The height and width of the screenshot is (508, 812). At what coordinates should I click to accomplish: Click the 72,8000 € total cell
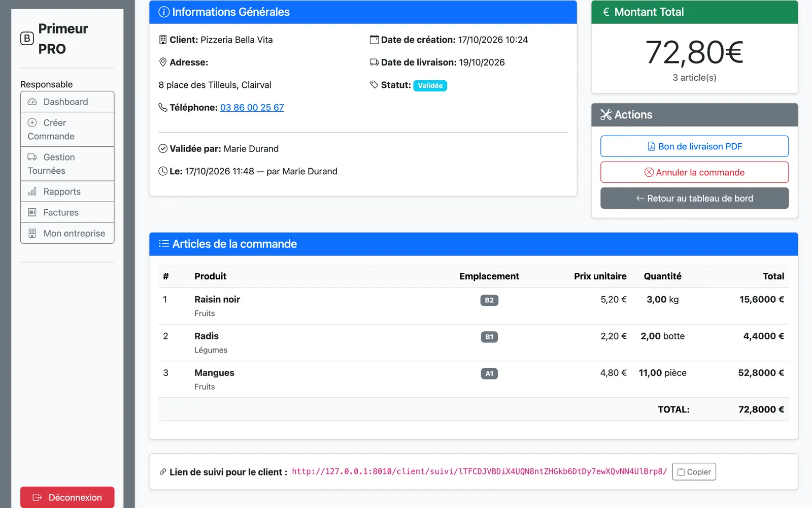pos(761,409)
